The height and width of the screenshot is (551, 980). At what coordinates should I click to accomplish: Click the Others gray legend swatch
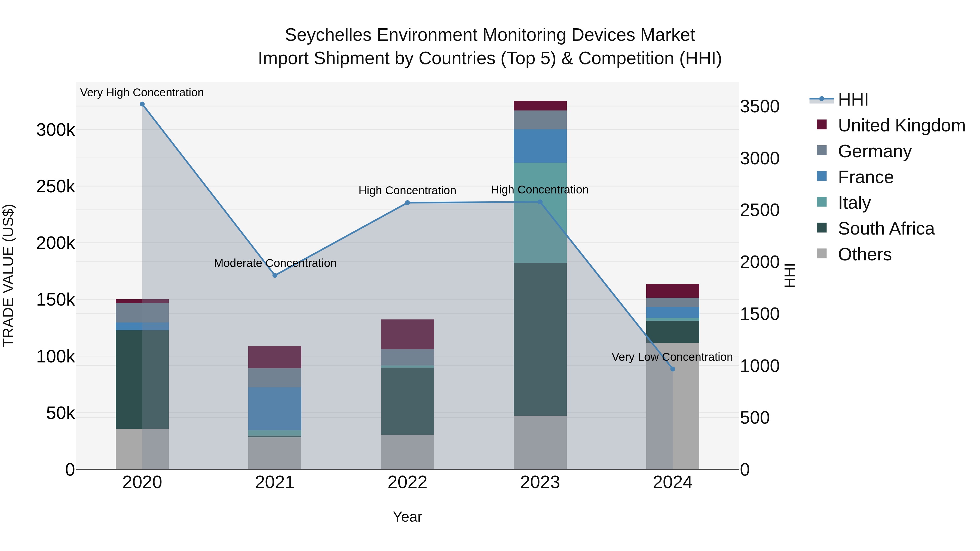coord(822,254)
